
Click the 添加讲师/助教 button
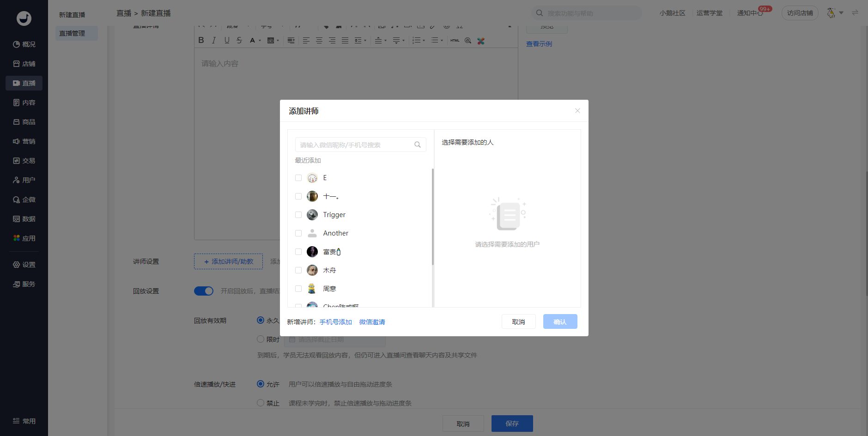click(228, 261)
